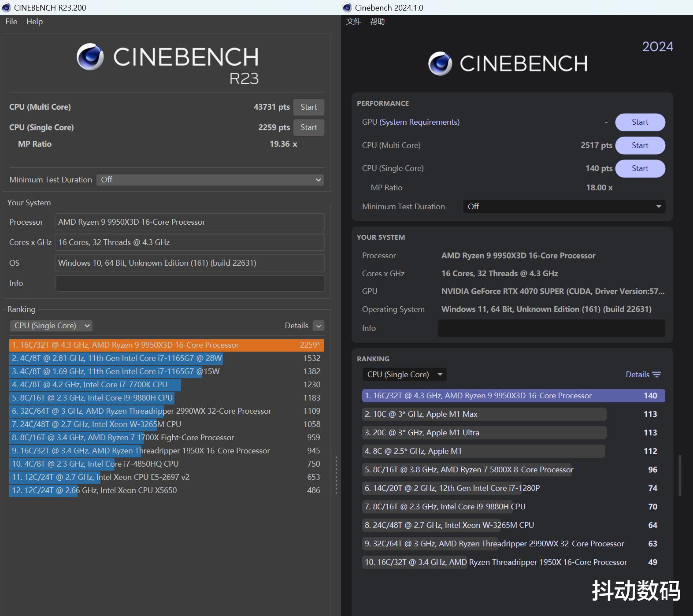Click the Cinebench 2024 logo sphere
Image resolution: width=693 pixels, height=616 pixels.
pos(440,63)
